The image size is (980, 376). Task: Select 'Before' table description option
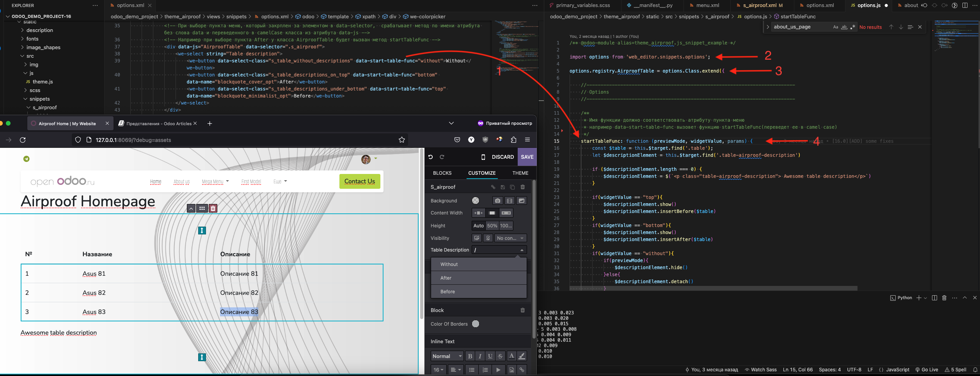[479, 292]
